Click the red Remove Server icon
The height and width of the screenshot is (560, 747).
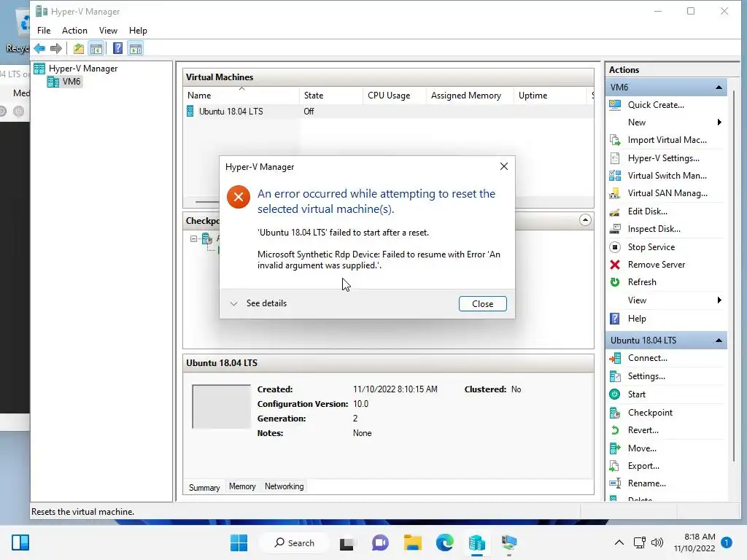point(615,265)
